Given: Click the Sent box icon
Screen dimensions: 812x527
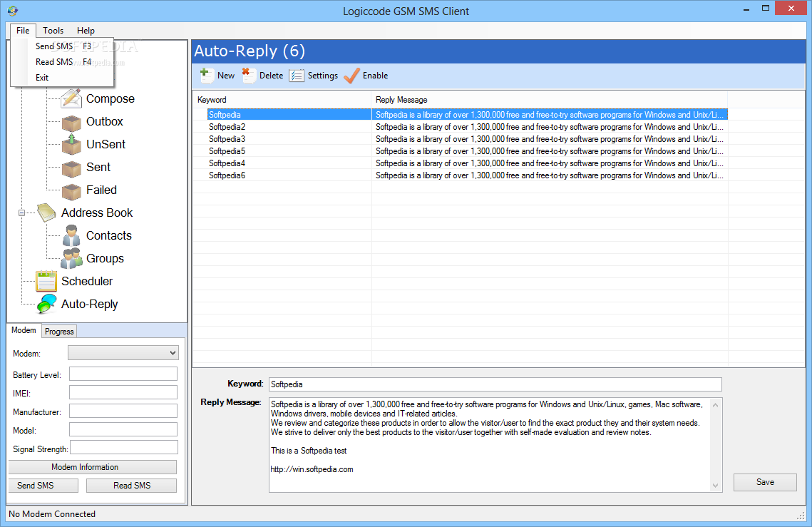Looking at the screenshot, I should [x=71, y=169].
